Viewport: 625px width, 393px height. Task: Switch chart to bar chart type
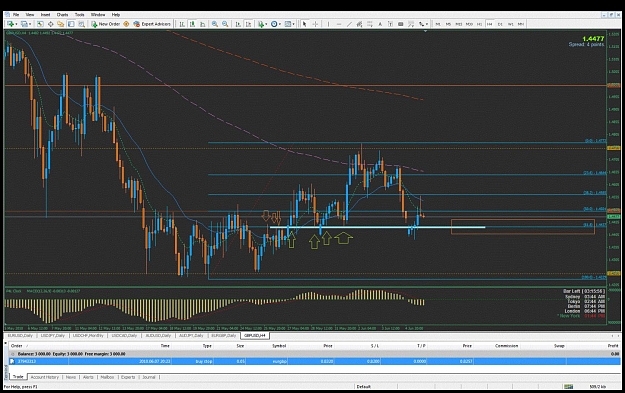point(182,24)
